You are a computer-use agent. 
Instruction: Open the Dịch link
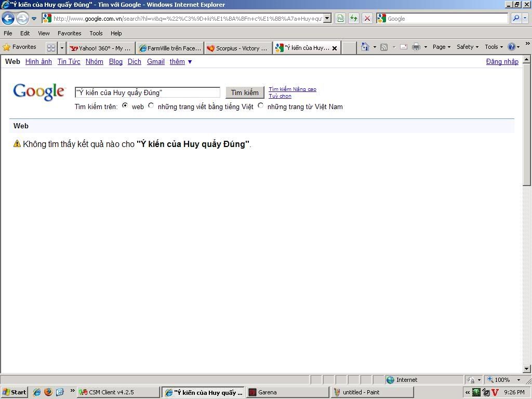[135, 61]
